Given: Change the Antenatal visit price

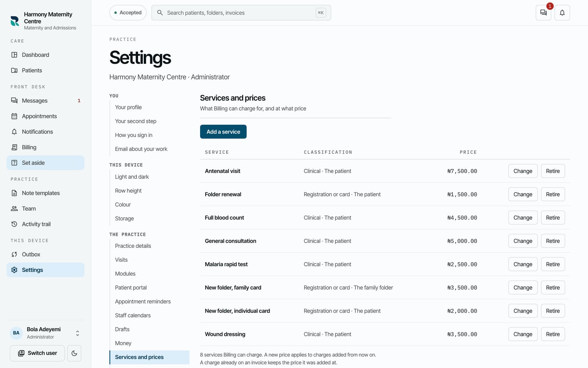Looking at the screenshot, I should [523, 171].
